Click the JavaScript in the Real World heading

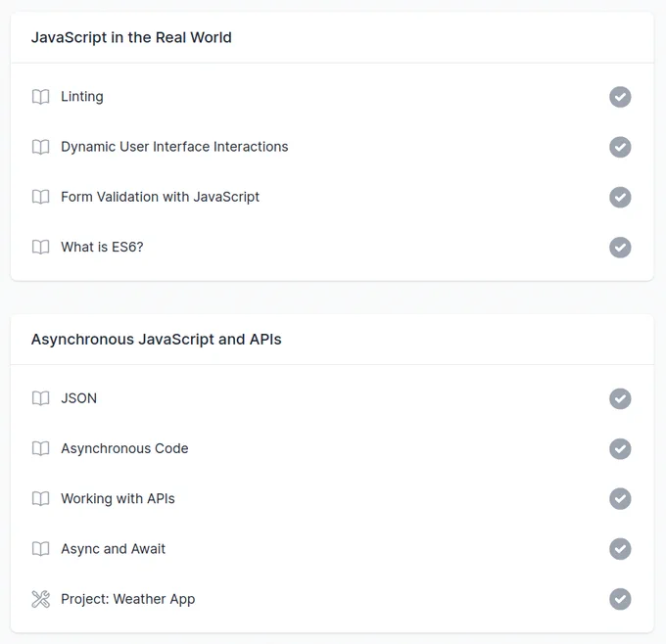click(131, 37)
